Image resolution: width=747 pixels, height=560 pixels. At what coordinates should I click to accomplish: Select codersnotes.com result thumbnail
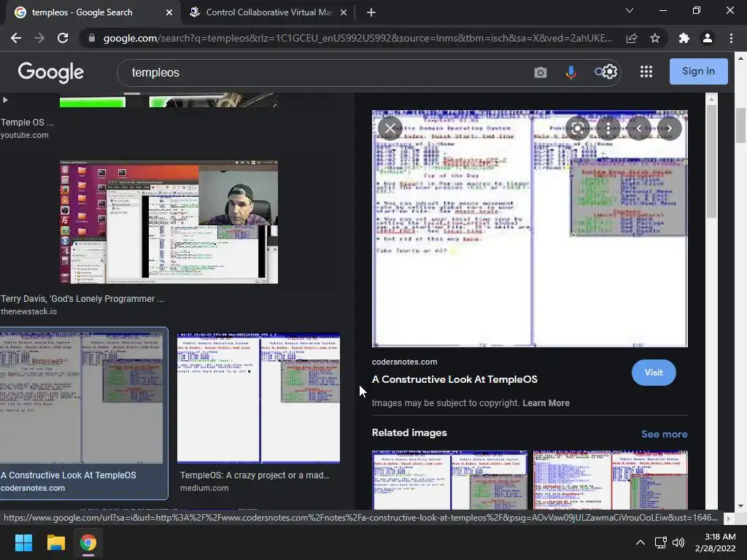[82, 397]
